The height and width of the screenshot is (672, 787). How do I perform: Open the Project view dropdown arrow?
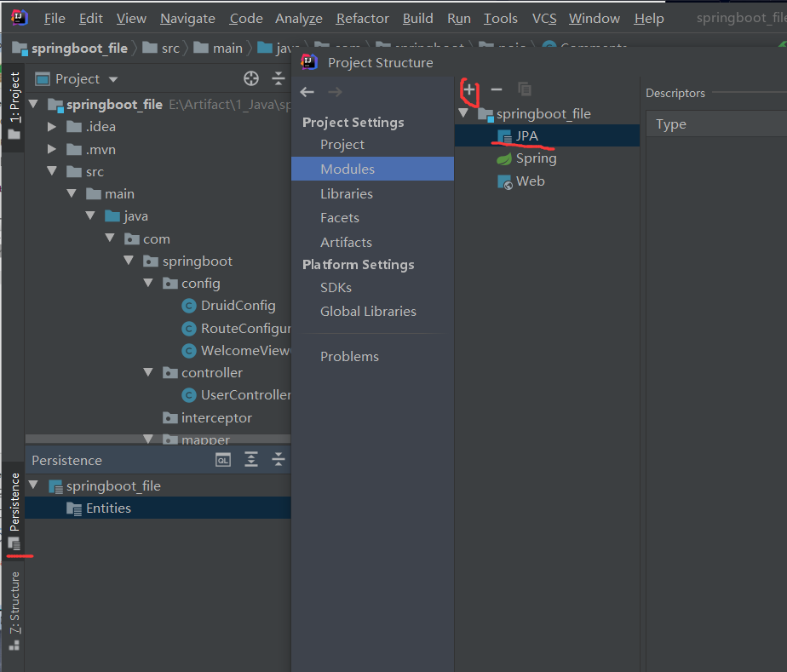[113, 79]
